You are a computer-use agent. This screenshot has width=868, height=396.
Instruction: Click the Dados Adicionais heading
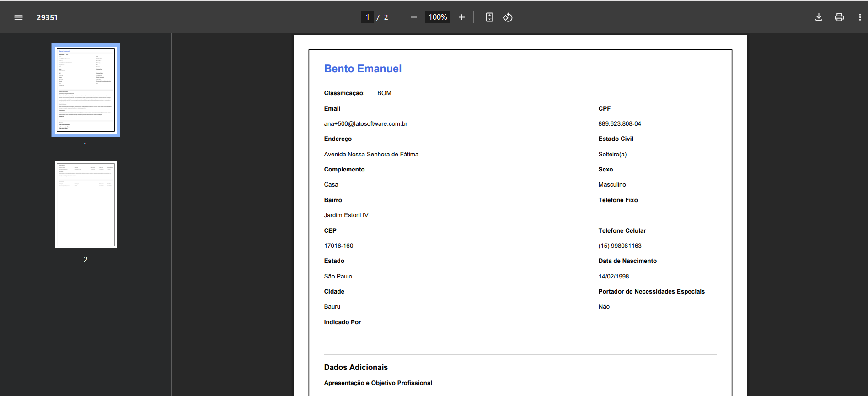[x=356, y=367]
